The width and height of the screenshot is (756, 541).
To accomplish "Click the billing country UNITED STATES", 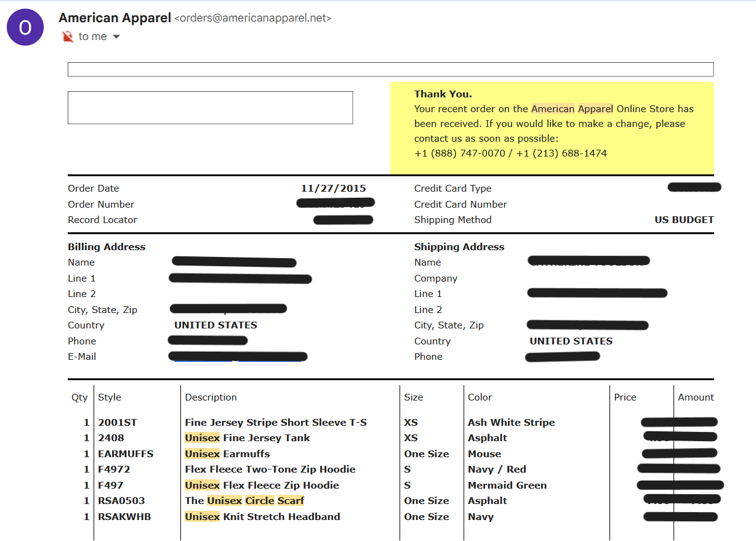I will click(215, 325).
